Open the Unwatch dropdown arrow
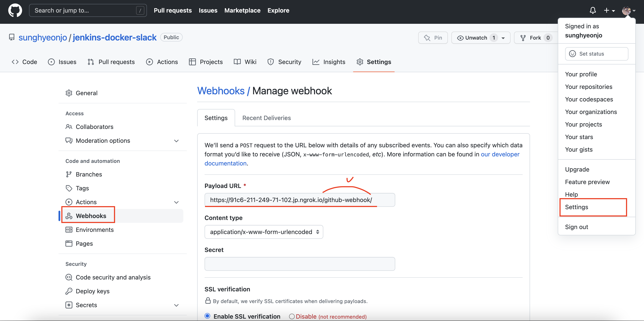 tap(503, 38)
